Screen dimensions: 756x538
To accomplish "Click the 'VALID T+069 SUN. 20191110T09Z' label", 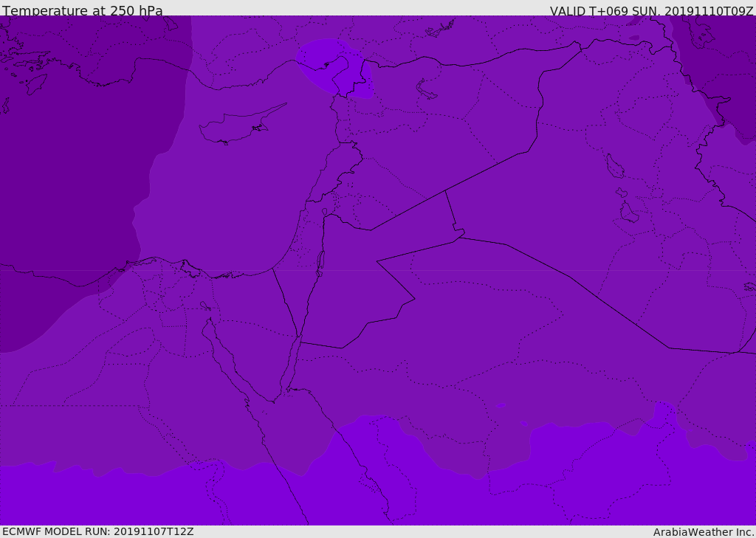I will 651,10.
